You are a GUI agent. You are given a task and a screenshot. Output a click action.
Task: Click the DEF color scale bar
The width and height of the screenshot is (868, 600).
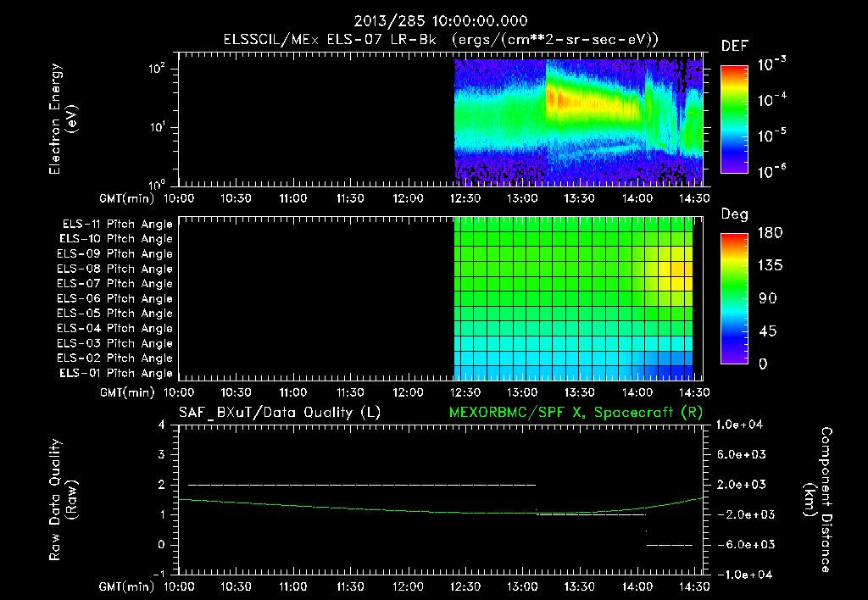tap(734, 119)
